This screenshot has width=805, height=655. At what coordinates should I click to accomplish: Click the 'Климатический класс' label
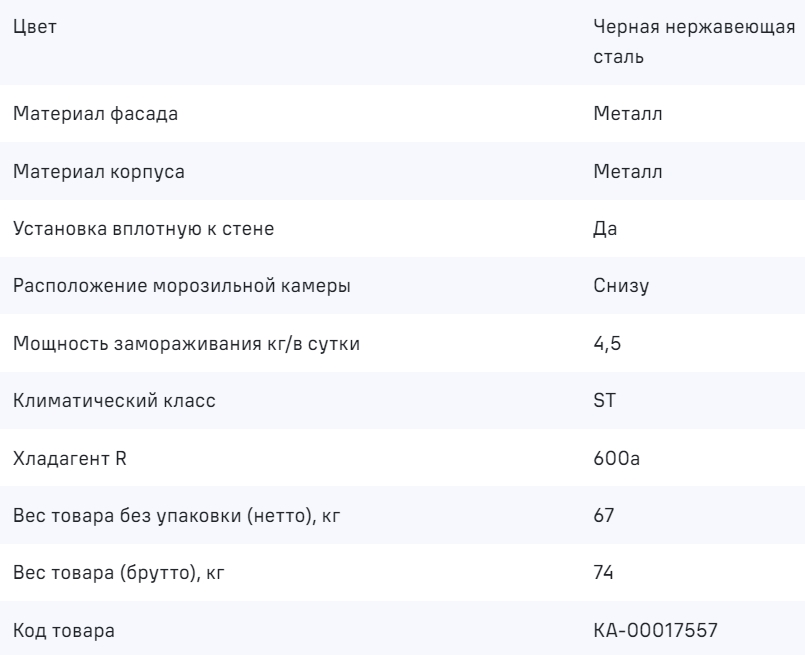(115, 402)
